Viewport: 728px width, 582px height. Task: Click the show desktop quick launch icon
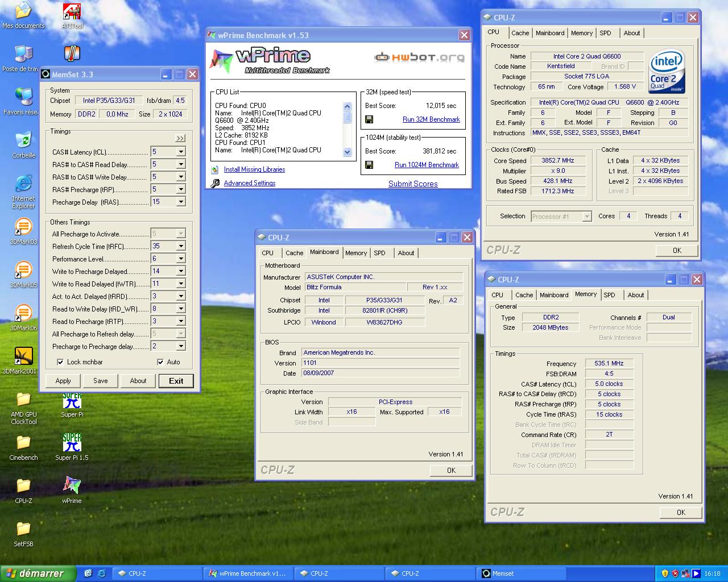point(88,573)
